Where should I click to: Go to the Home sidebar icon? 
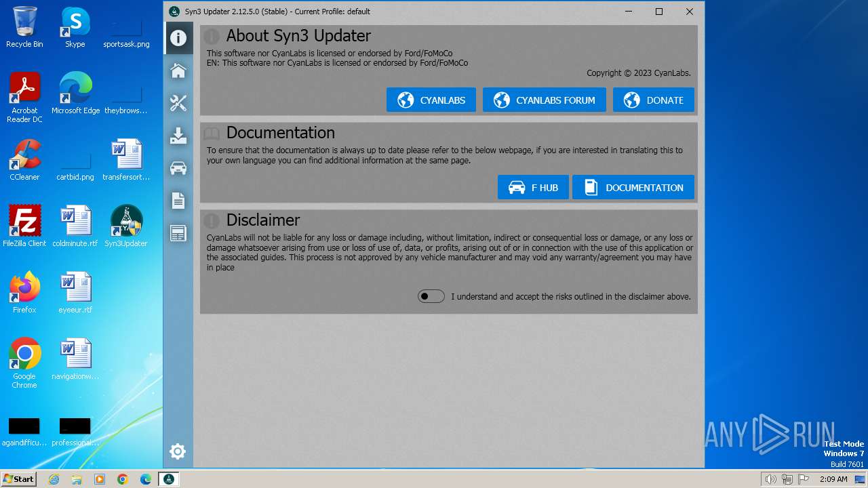pyautogui.click(x=178, y=70)
